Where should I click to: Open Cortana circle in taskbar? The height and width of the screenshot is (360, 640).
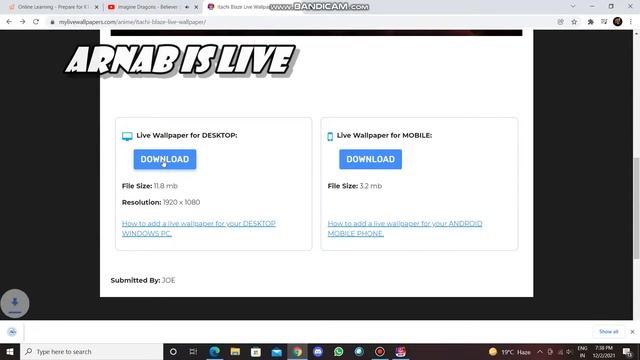pyautogui.click(x=173, y=351)
